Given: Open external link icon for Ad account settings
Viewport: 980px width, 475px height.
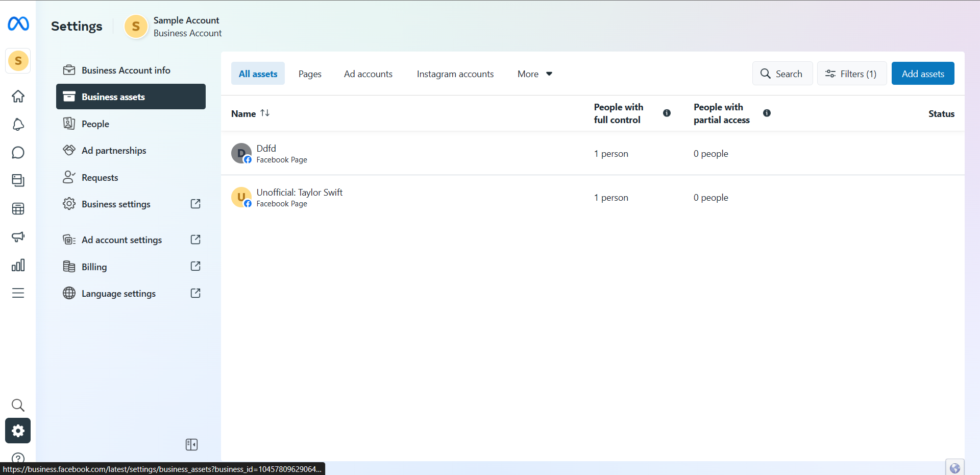Looking at the screenshot, I should [195, 240].
